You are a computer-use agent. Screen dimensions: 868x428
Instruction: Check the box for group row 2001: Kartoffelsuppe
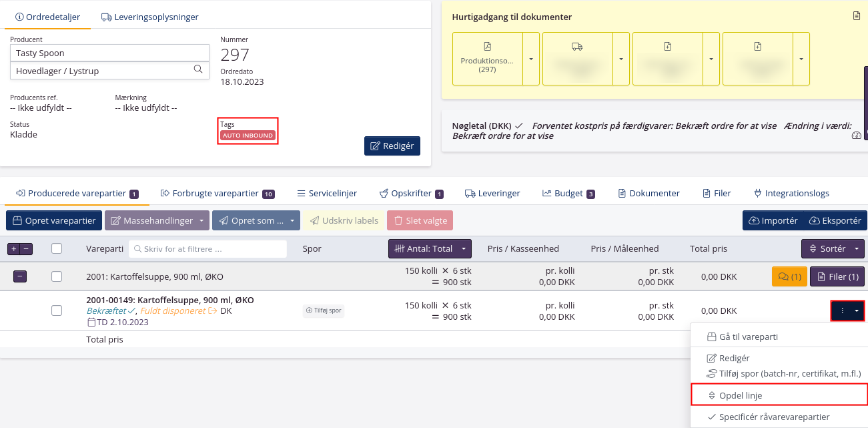[57, 276]
